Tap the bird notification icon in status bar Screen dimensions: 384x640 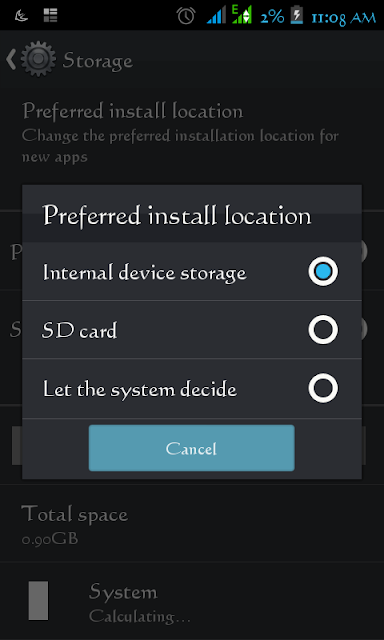[x=21, y=16]
